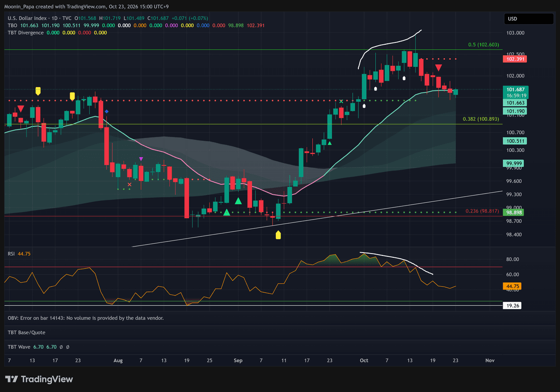The width and height of the screenshot is (560, 392).
Task: Click the 0.236 (98.817) Fibonacci level label
Action: coord(483,211)
